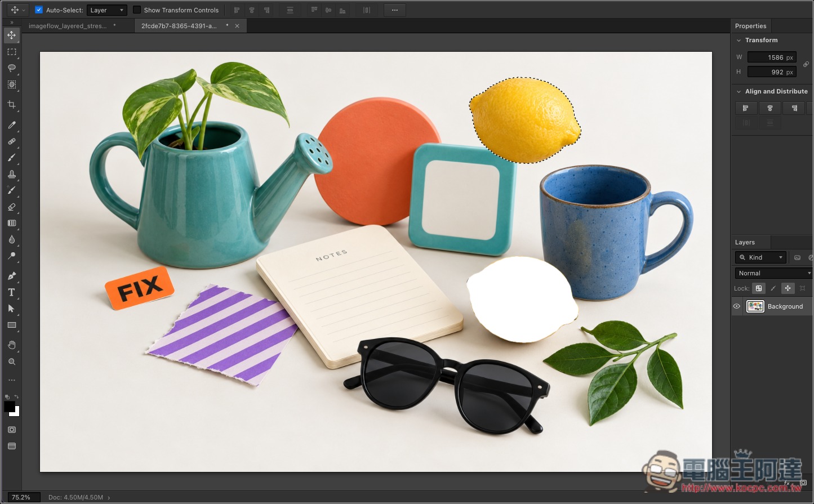Image resolution: width=814 pixels, height=504 pixels.
Task: Select the Eraser tool
Action: point(11,207)
